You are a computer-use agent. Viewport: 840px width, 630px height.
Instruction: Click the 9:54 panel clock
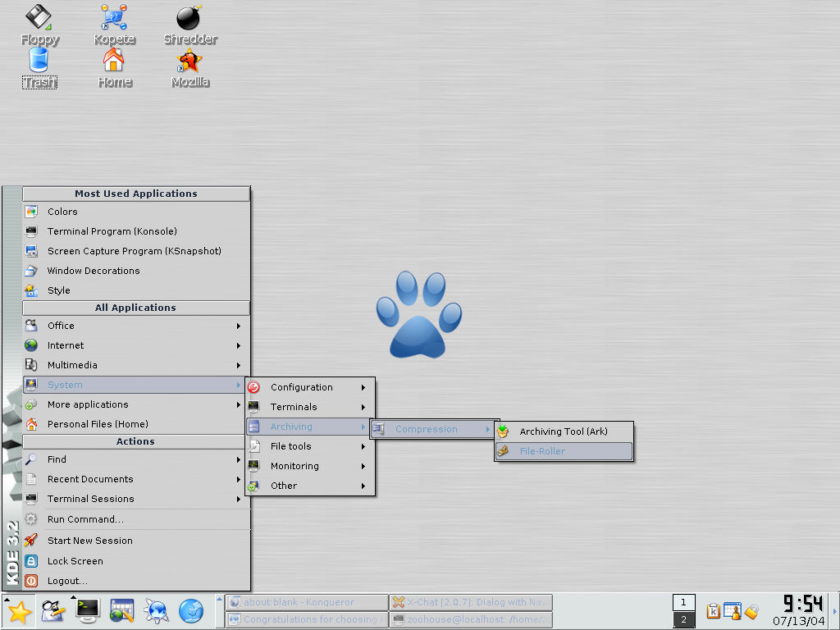click(x=803, y=604)
